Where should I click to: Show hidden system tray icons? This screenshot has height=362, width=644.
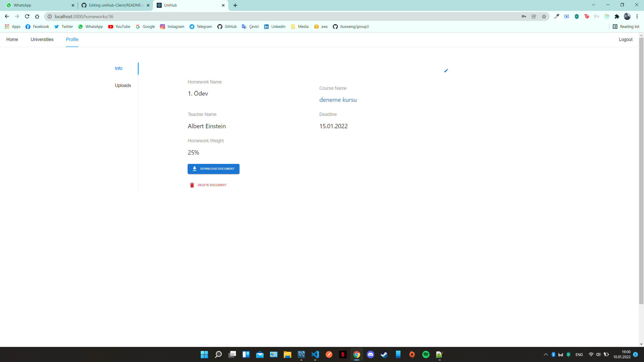coord(545,354)
